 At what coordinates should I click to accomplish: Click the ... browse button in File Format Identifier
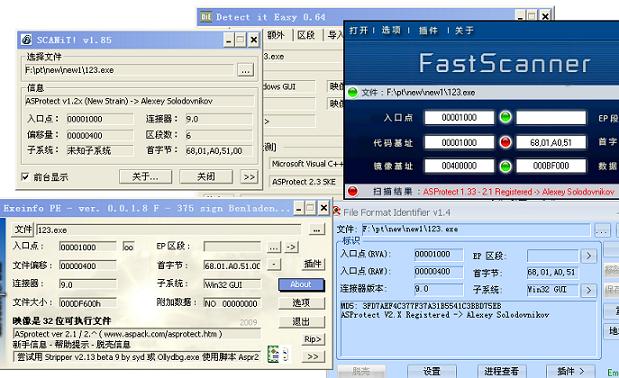[x=602, y=230]
